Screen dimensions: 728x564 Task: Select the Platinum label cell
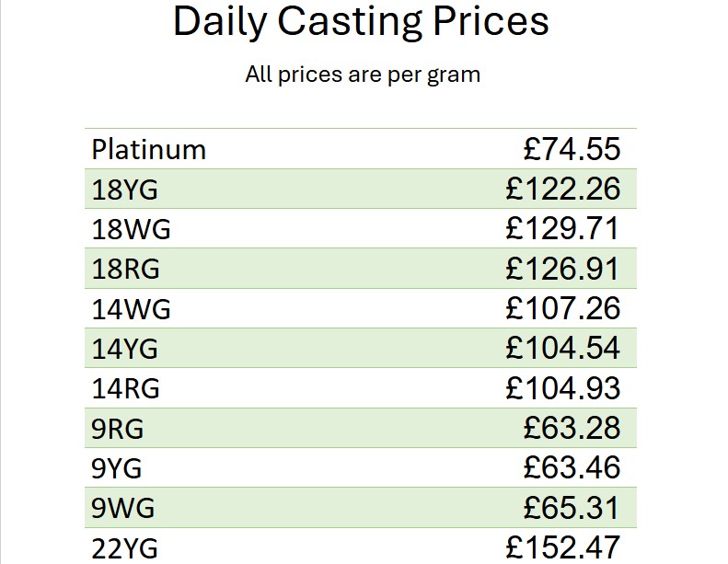coord(149,149)
